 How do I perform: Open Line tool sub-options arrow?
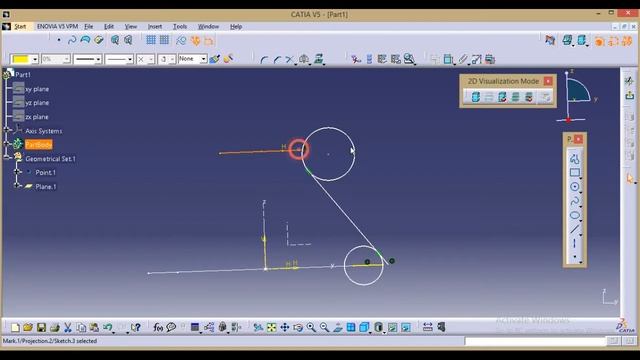580,236
